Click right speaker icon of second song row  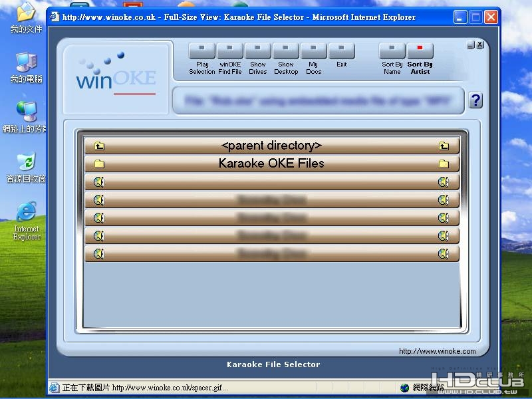(444, 200)
